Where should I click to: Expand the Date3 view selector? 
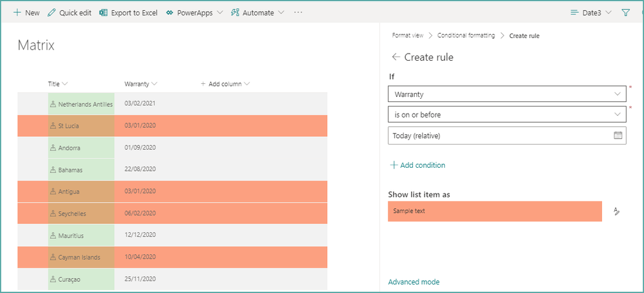[x=590, y=12]
